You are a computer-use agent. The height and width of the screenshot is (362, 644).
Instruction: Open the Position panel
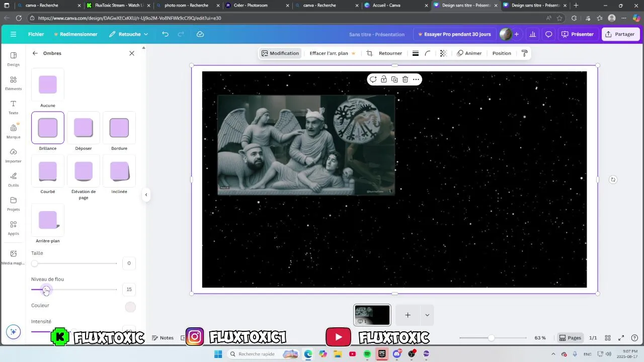pos(502,53)
